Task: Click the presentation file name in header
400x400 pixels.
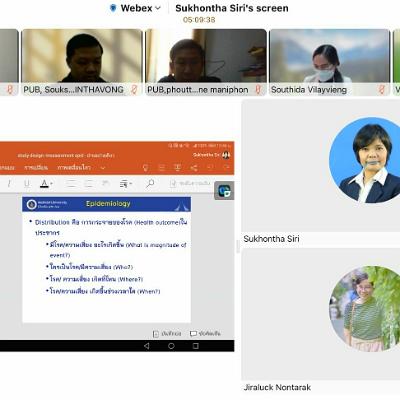Action: [x=66, y=155]
